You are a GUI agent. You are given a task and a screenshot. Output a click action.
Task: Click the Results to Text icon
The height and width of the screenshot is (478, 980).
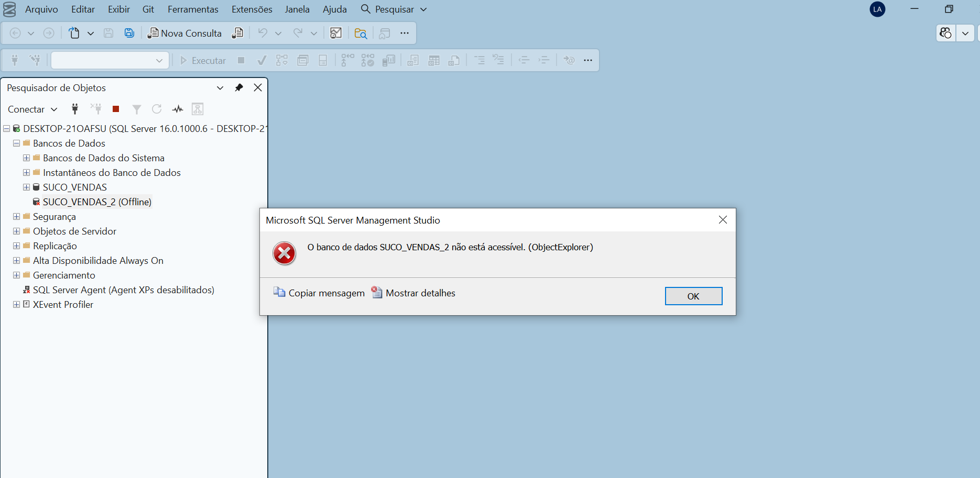(413, 60)
